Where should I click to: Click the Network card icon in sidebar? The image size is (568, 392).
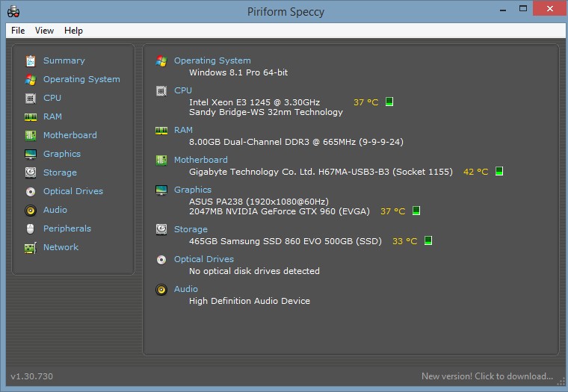tap(31, 248)
